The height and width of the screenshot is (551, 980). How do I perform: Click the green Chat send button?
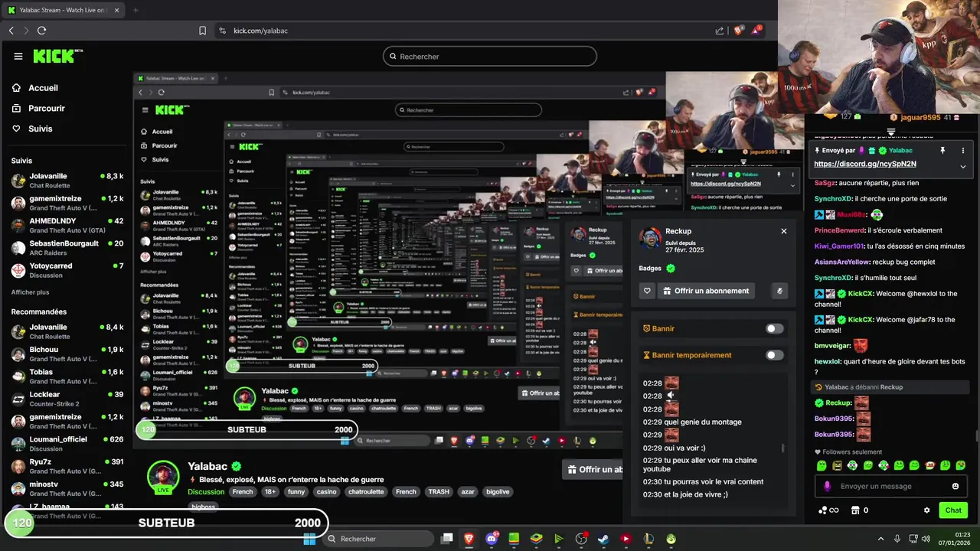click(x=953, y=510)
